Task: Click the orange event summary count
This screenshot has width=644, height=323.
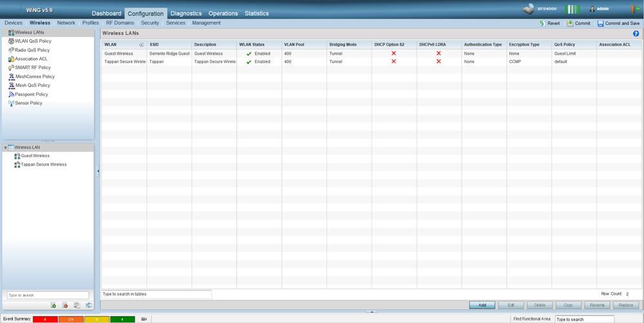Action: pos(71,319)
